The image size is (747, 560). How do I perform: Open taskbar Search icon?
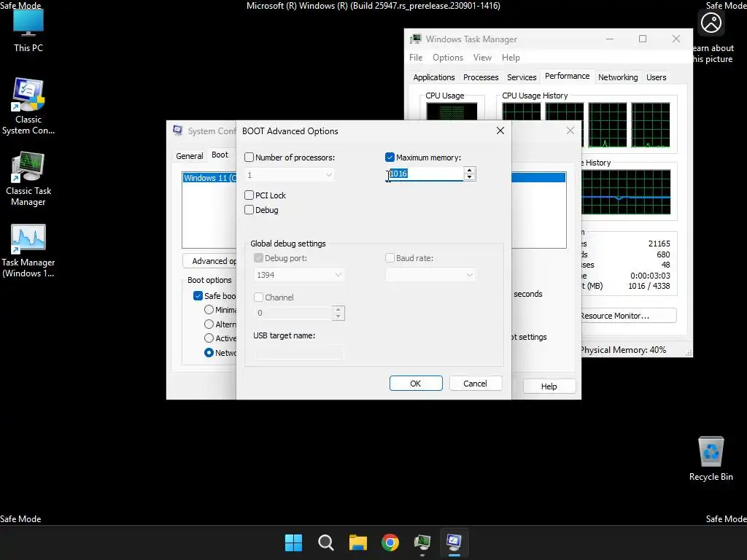click(x=326, y=542)
